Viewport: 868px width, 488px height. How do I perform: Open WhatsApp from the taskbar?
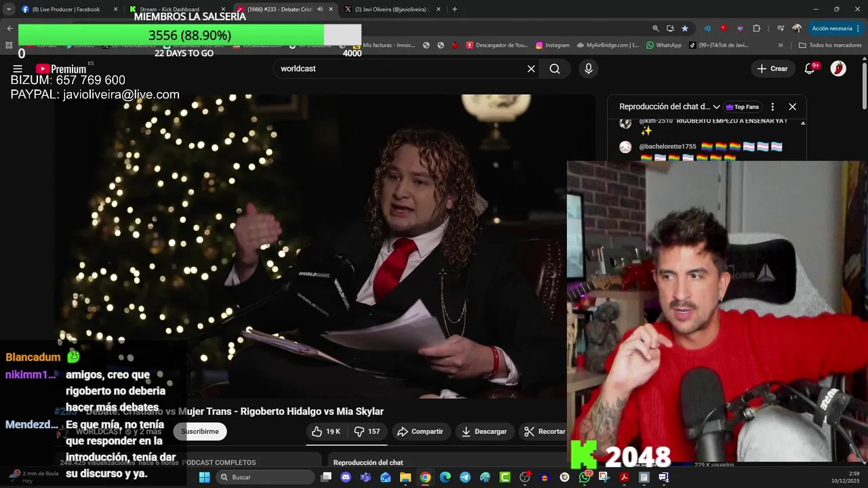(585, 477)
